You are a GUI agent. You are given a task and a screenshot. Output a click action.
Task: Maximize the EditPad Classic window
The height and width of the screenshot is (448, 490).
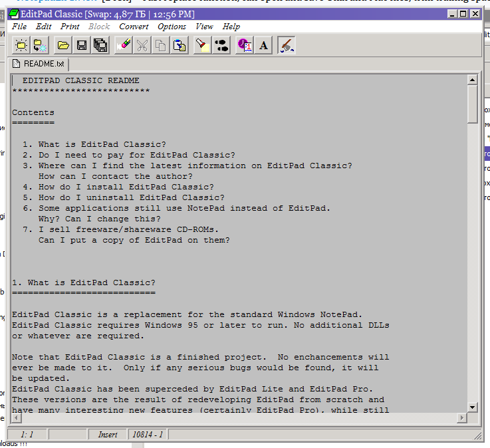463,14
